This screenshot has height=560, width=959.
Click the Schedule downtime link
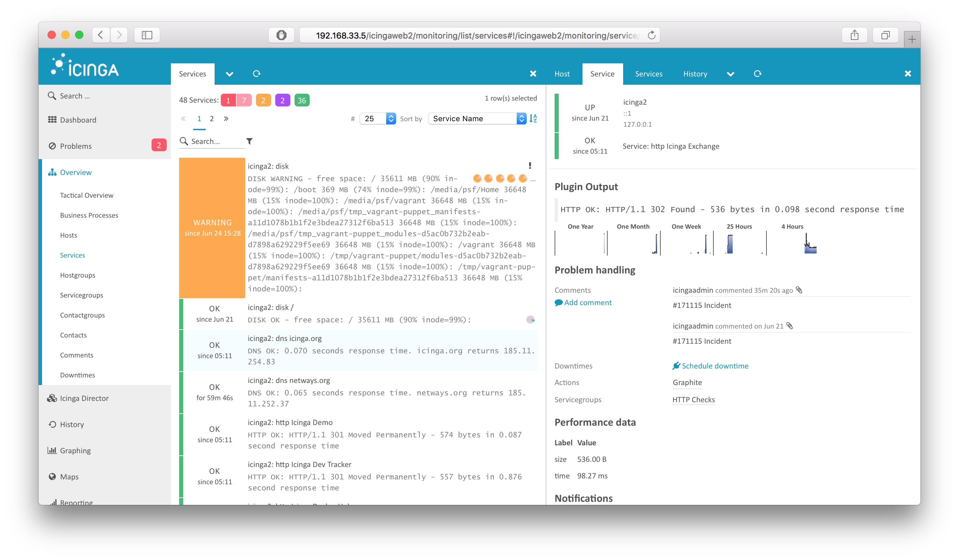tap(715, 366)
